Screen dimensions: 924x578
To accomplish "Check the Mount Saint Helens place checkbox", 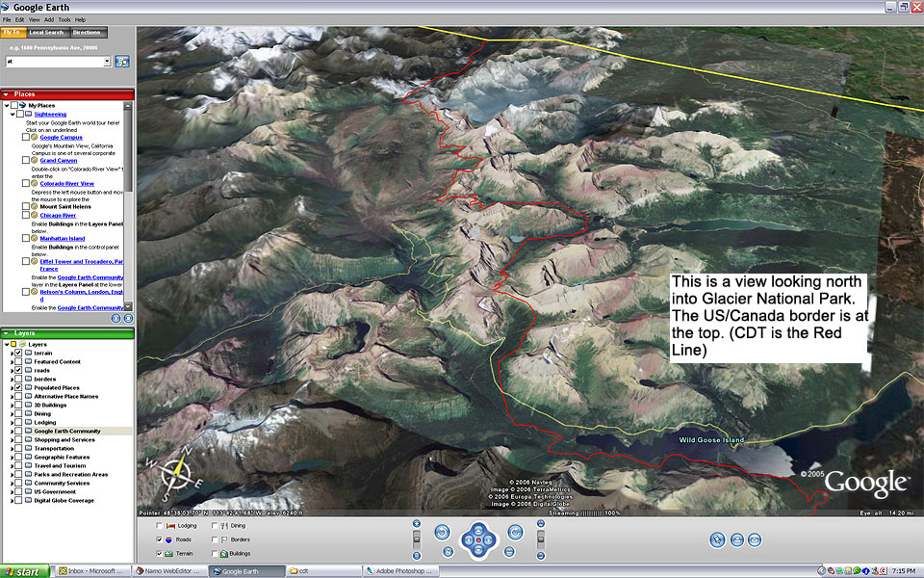I will [x=25, y=206].
